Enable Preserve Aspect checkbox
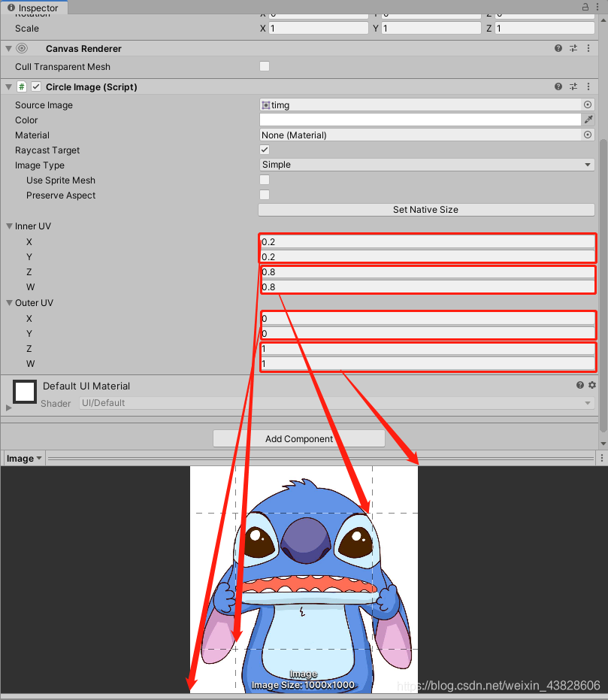Screen dimensions: 608x700 click(265, 195)
